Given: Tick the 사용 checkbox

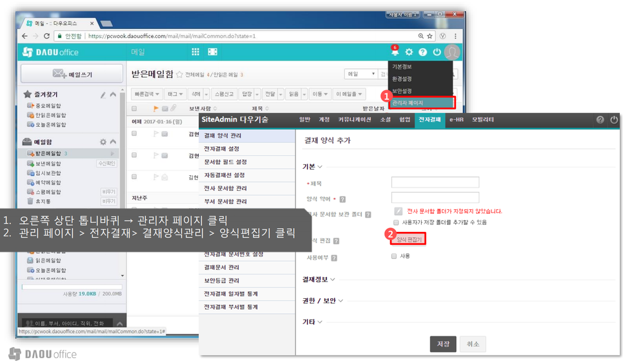Looking at the screenshot, I should pyautogui.click(x=394, y=256).
